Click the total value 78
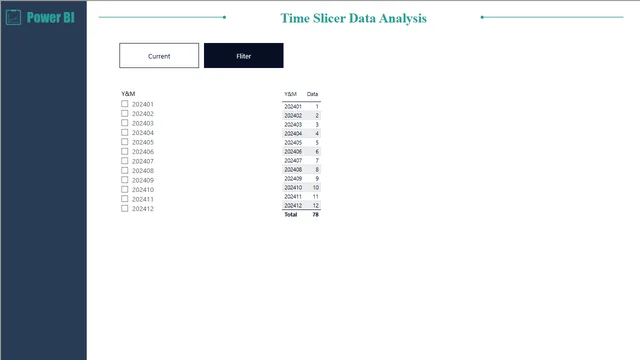 (x=316, y=214)
